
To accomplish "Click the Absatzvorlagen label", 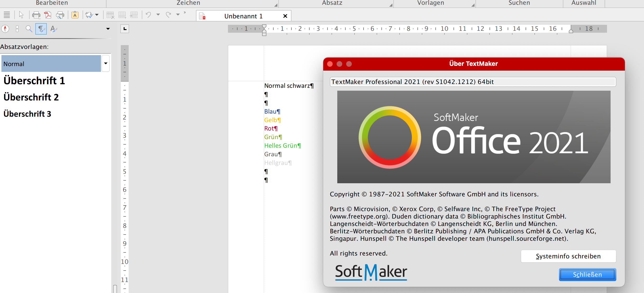I will 24,47.
